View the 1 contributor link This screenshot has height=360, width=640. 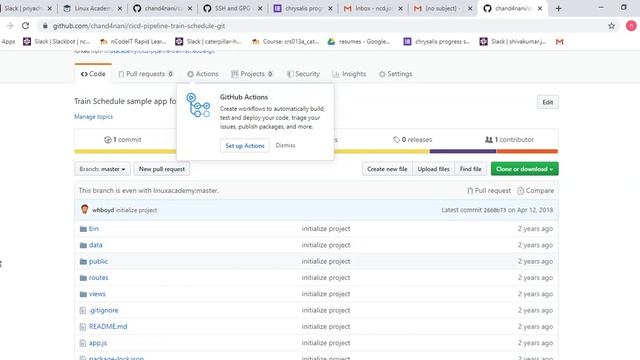(509, 140)
